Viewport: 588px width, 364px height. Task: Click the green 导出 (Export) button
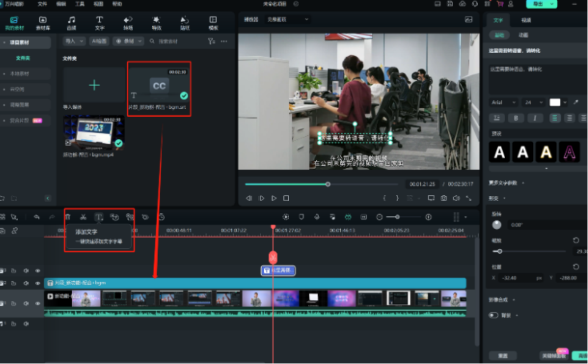[x=541, y=4]
